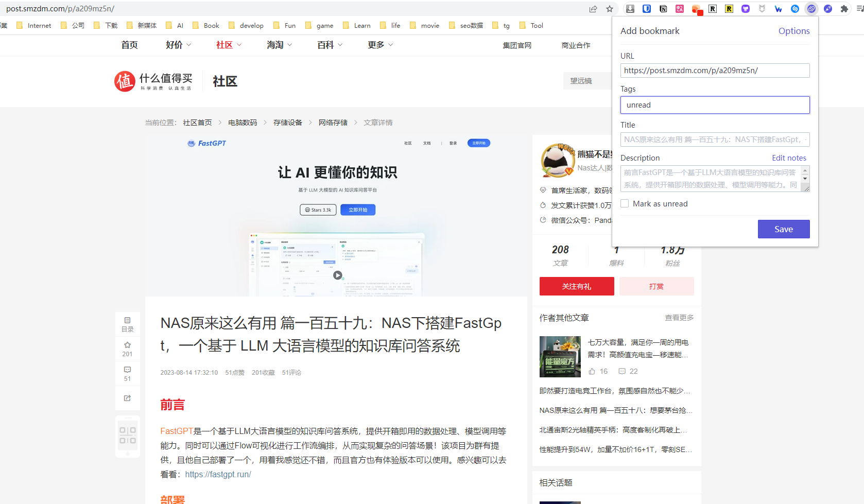Expand the 好价 navigation dropdown
864x504 pixels.
(x=178, y=45)
